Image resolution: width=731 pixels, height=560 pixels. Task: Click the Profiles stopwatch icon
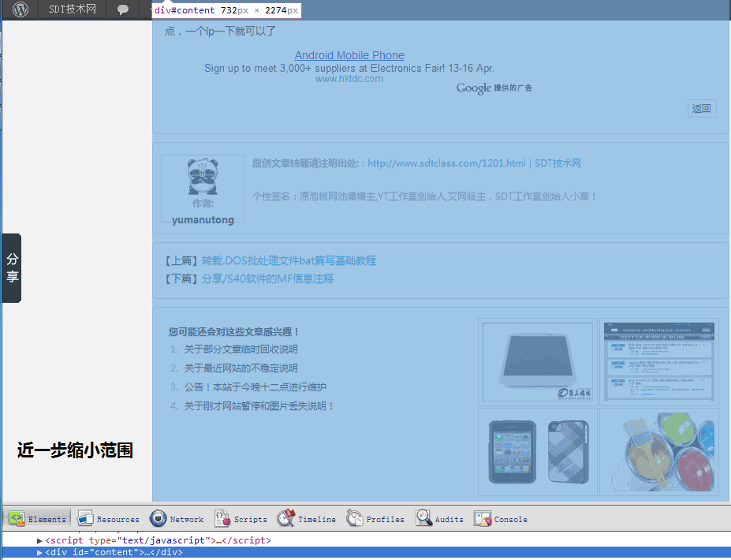point(355,518)
